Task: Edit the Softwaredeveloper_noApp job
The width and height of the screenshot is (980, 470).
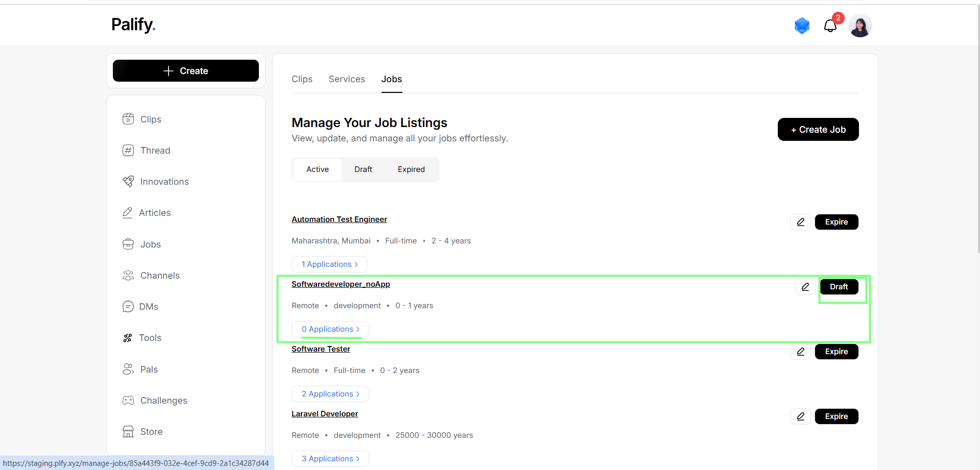Action: pyautogui.click(x=805, y=287)
